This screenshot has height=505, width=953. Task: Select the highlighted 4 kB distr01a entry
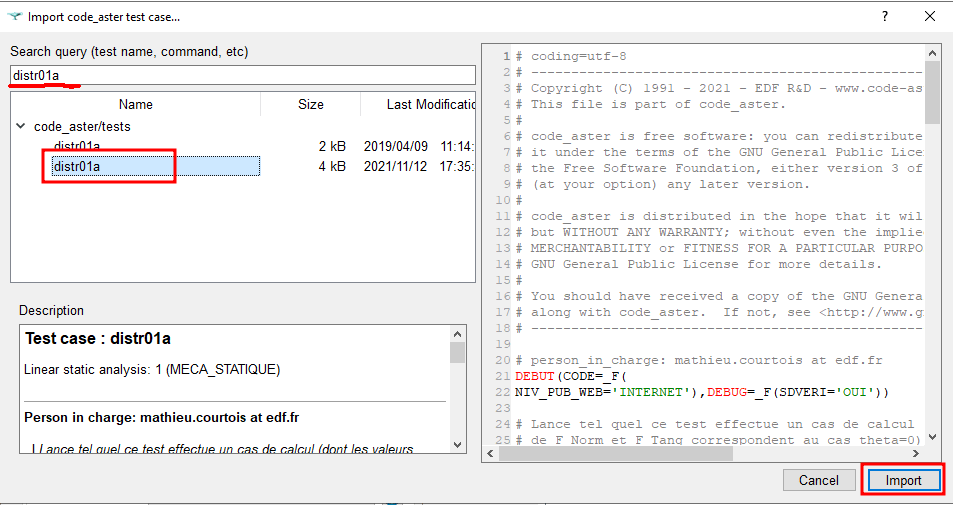77,166
